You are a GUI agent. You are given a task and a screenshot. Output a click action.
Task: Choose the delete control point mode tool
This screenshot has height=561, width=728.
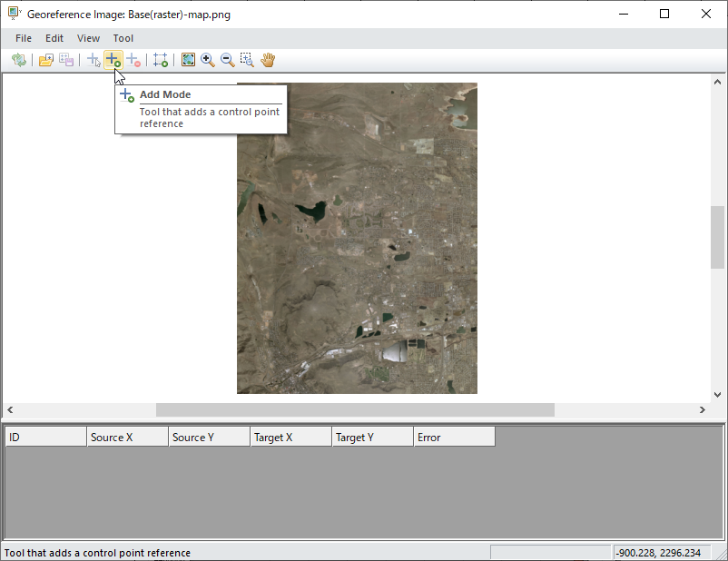[x=133, y=60]
